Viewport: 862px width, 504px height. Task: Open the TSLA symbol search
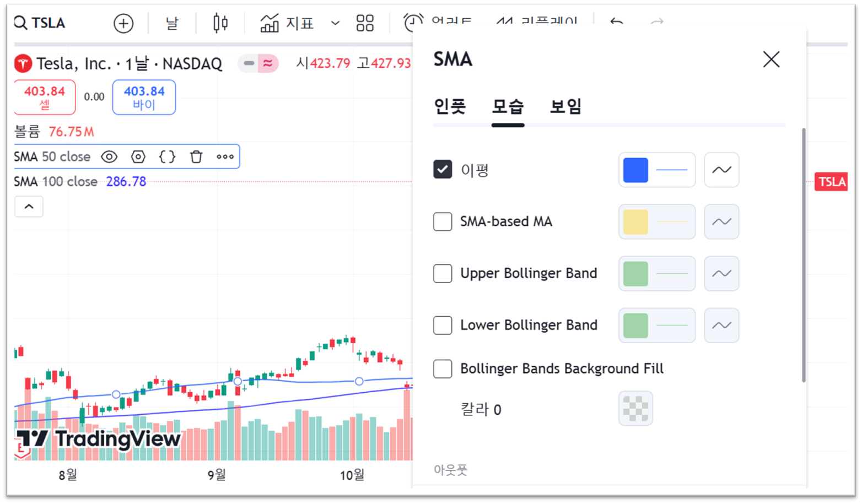tap(40, 23)
